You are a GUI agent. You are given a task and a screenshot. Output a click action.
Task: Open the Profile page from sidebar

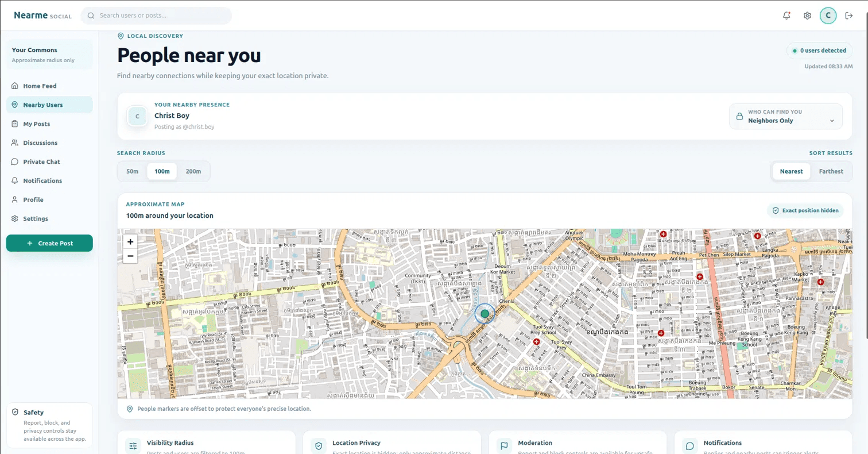(x=49, y=199)
